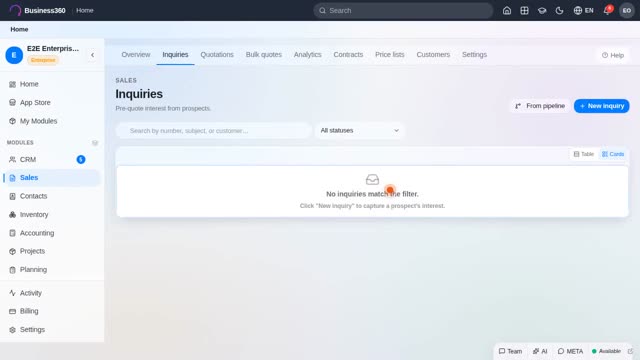Open the Inventory module
The width and height of the screenshot is (640, 360).
pyautogui.click(x=52, y=214)
